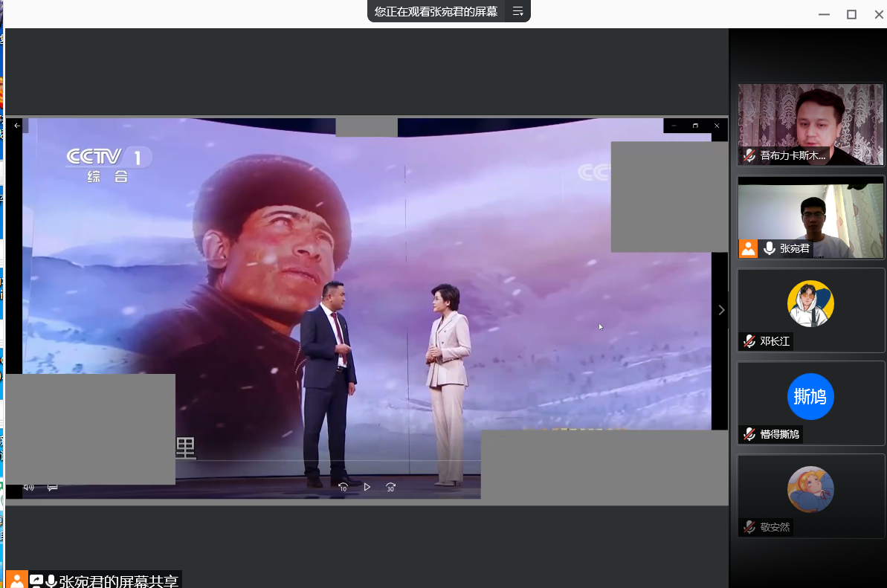Click 敬安然's anime avatar
This screenshot has width=887, height=588.
tap(810, 489)
